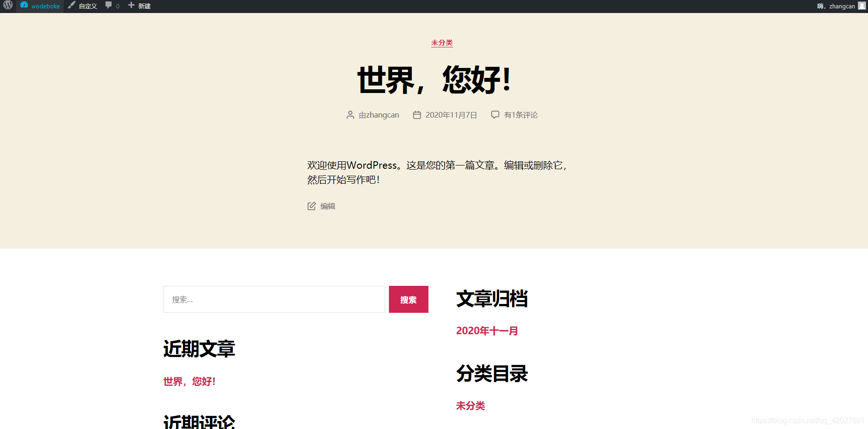Click the zhangcan avatar image
Image resolution: width=868 pixels, height=429 pixels.
click(x=861, y=6)
